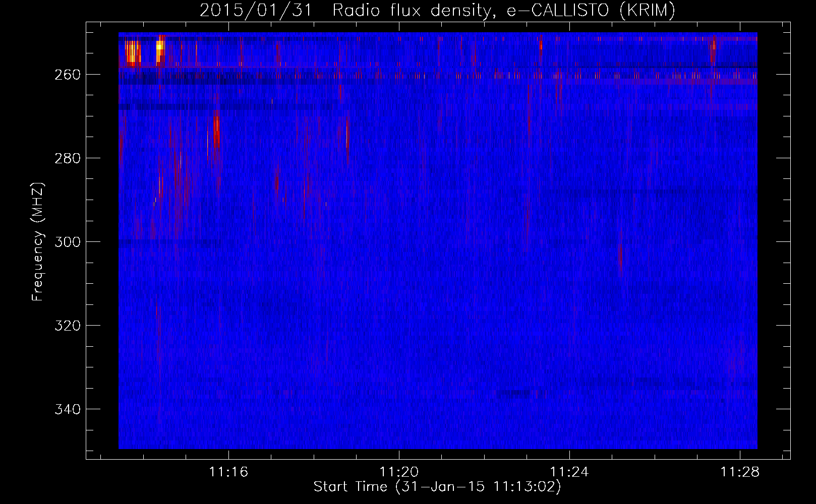Click the 'Frequency (MHZ)' y-axis label

[38, 241]
